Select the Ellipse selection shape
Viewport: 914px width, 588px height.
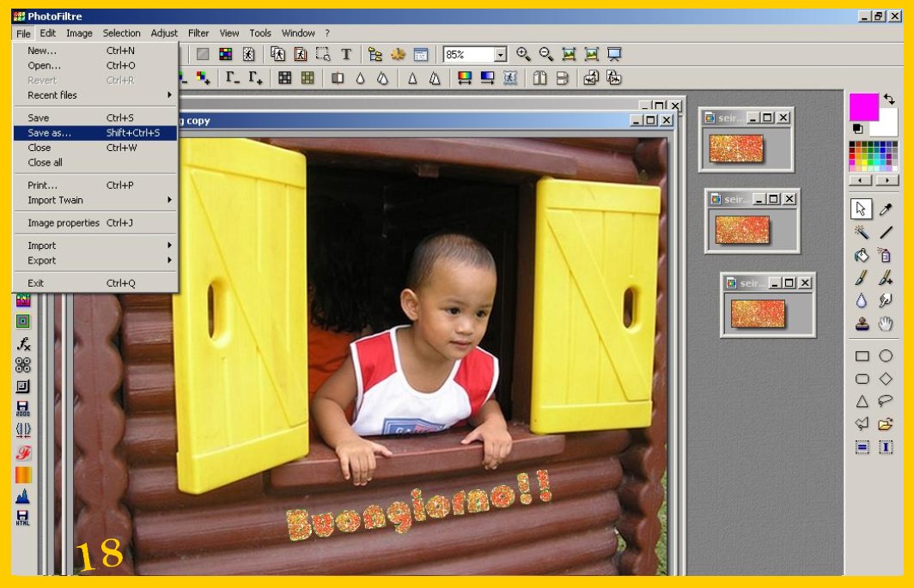click(x=886, y=356)
